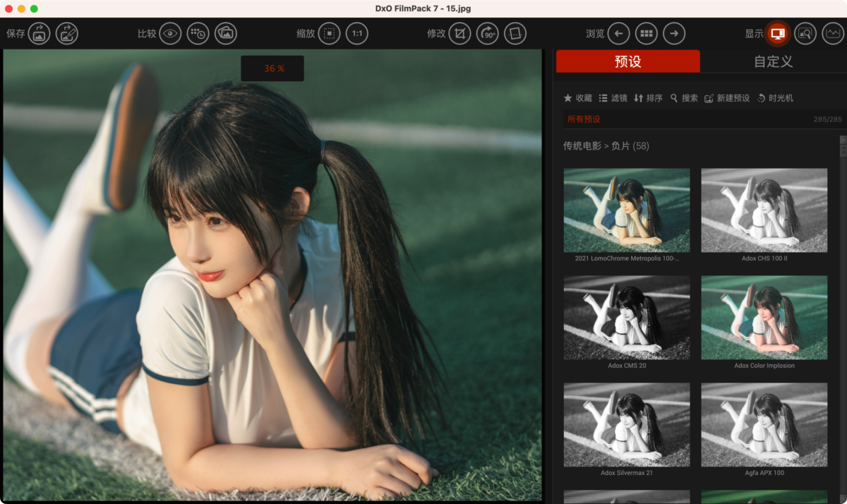The width and height of the screenshot is (847, 504).
Task: Toggle the loupe magnifier display icon
Action: (805, 33)
